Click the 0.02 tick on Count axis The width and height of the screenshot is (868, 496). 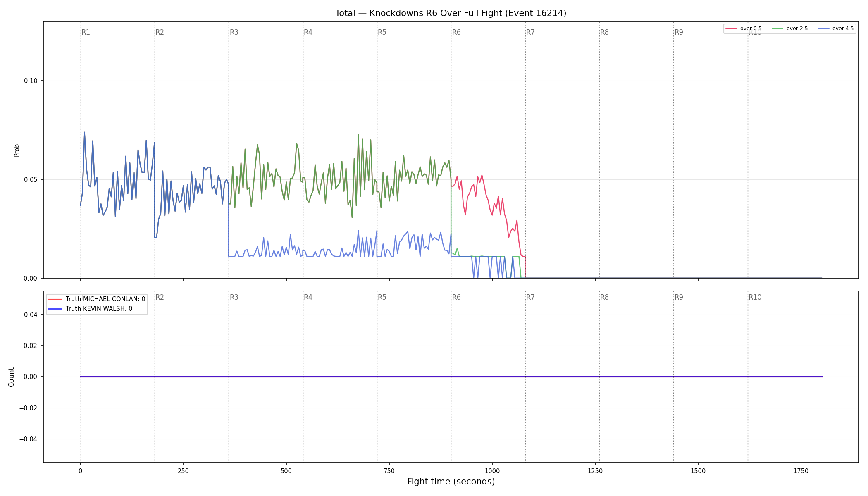(x=31, y=346)
